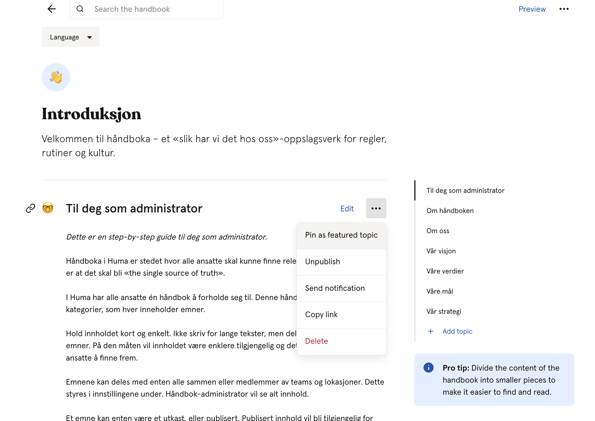Select Copy link in the menu
This screenshot has width=595, height=421.
click(x=341, y=315)
